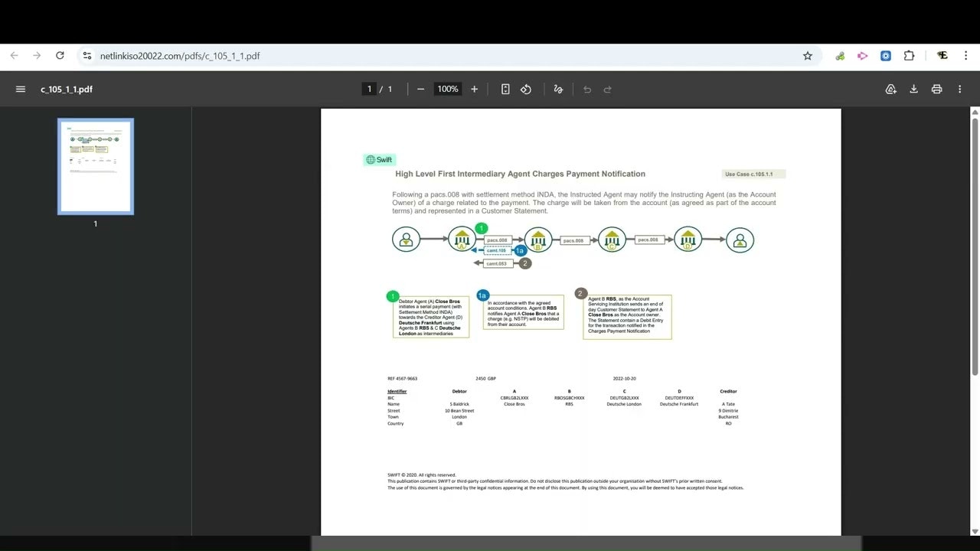Click the "2450 GBP" amount
980x551 pixels.
pyautogui.click(x=485, y=378)
